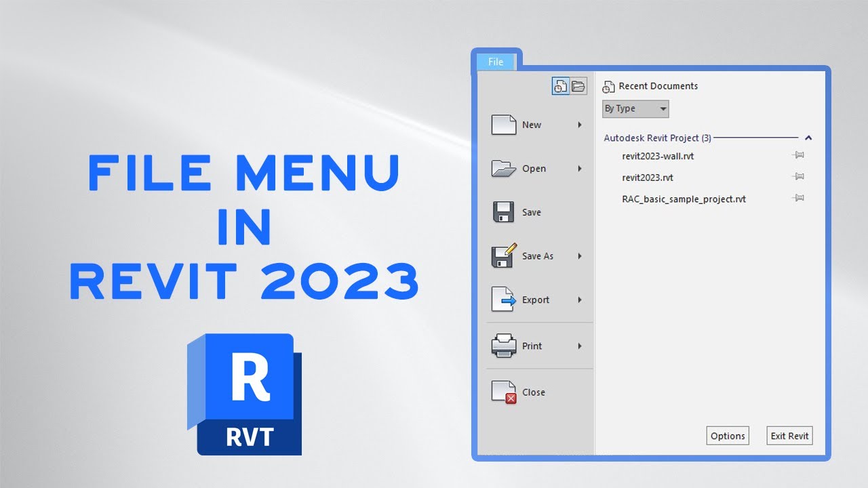
Task: Open recent file RAC_basic_sample_project.rvt
Action: [684, 199]
